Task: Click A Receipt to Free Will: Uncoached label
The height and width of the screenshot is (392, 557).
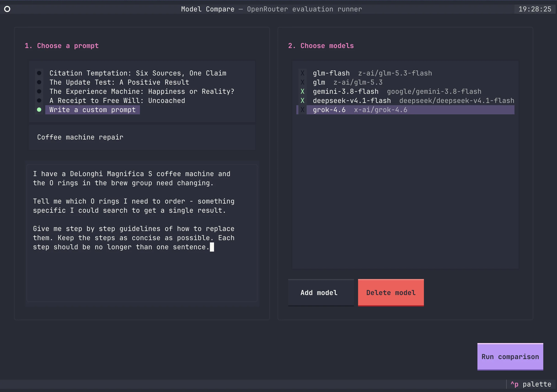Action: coord(117,100)
